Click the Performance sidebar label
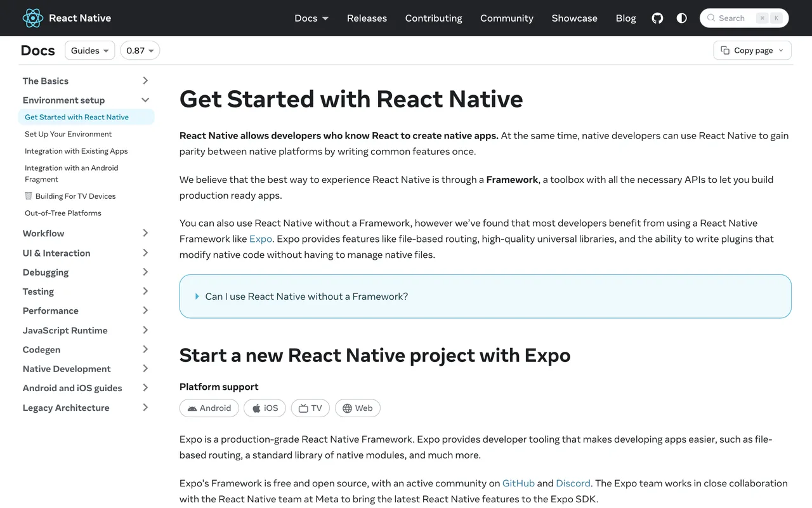Image resolution: width=812 pixels, height=508 pixels. 51,311
